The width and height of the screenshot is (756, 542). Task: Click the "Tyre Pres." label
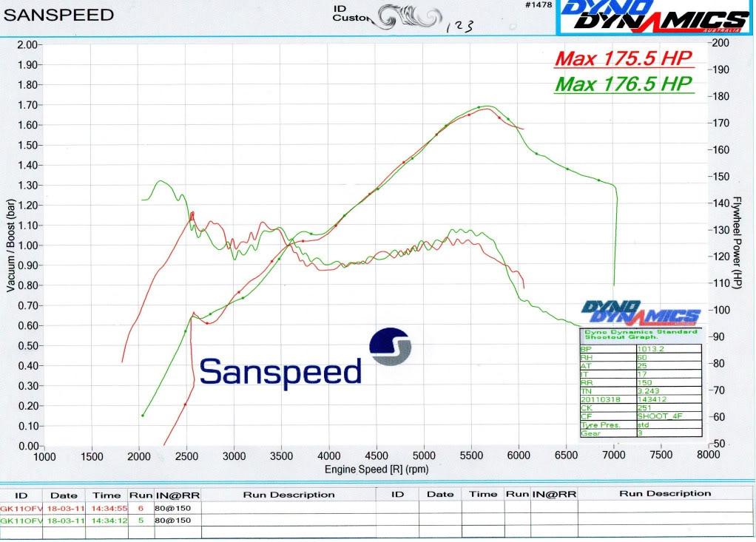(x=601, y=425)
